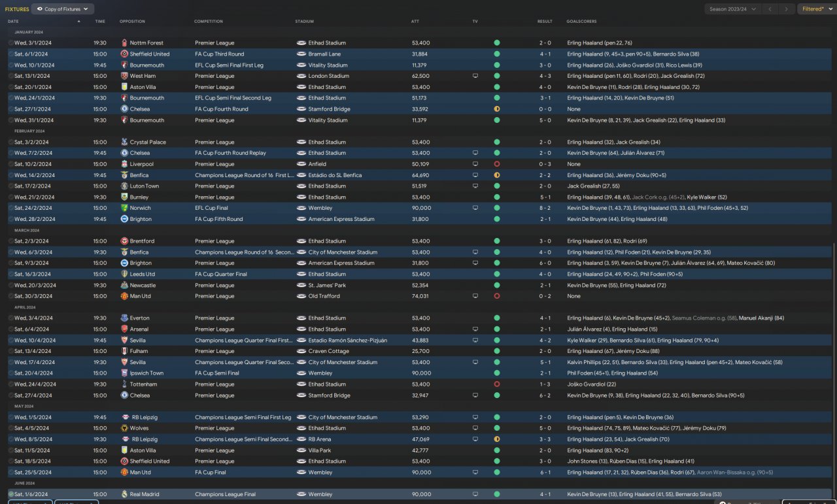Open the Filtered dropdown
This screenshot has width=837, height=504.
tap(816, 9)
